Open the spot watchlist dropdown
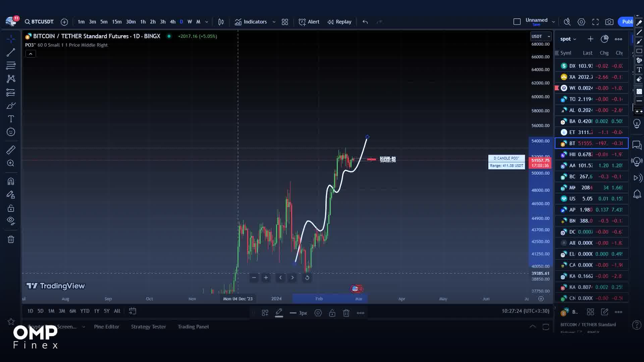The image size is (644, 362). click(568, 39)
